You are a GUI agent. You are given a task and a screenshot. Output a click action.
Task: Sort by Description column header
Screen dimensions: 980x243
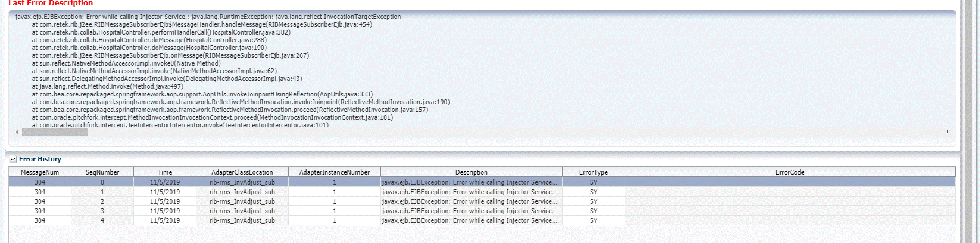(472, 172)
